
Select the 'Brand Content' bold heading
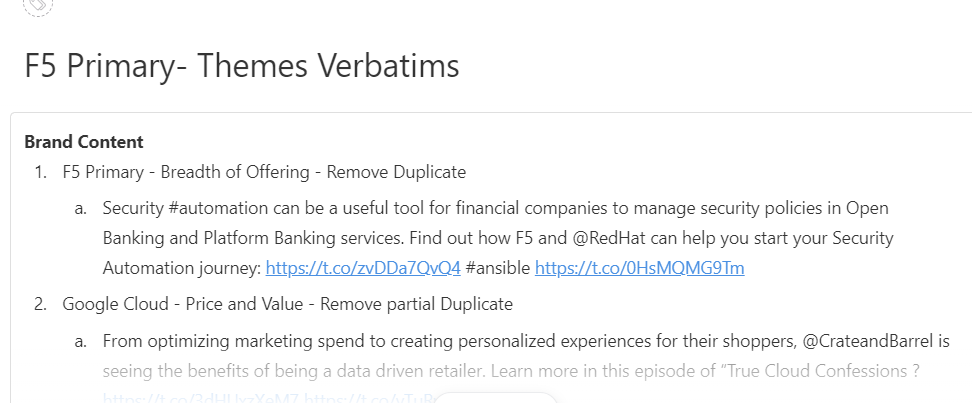click(x=84, y=142)
